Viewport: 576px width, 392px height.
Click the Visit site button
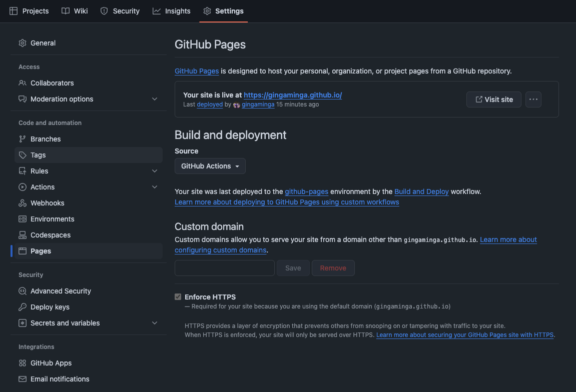[x=494, y=99]
